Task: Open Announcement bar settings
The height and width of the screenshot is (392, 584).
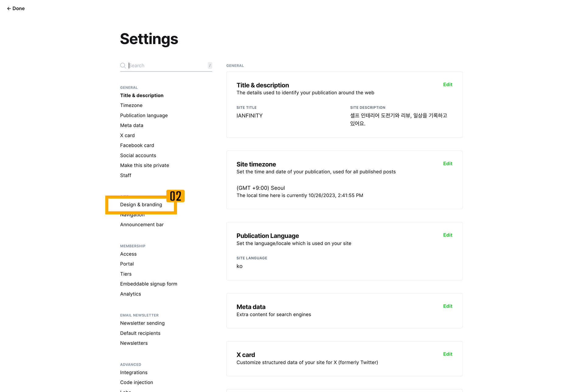Action: [142, 225]
